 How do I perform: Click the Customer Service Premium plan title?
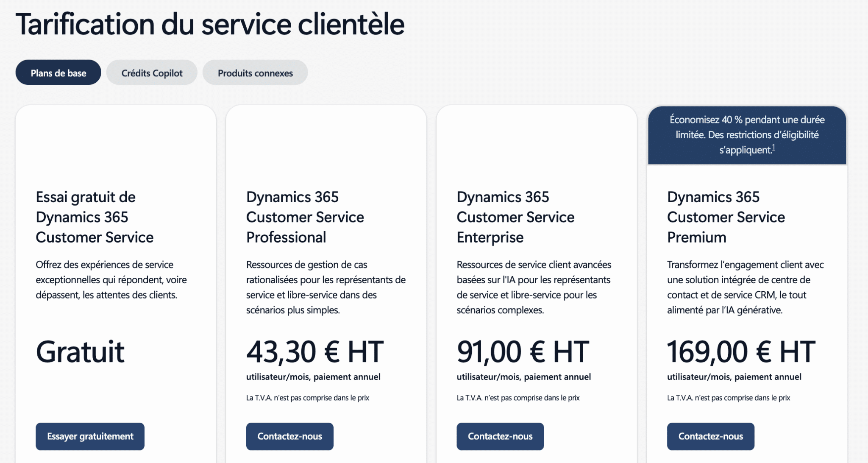pyautogui.click(x=726, y=217)
